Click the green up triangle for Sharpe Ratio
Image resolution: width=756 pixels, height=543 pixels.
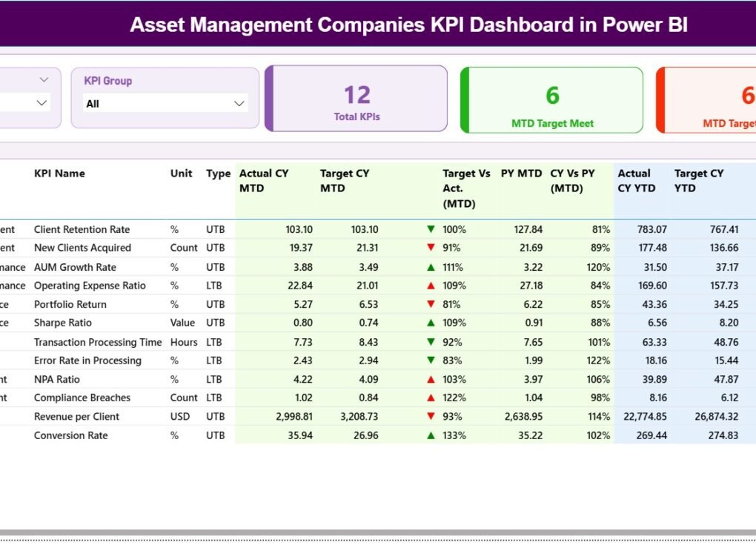(431, 323)
